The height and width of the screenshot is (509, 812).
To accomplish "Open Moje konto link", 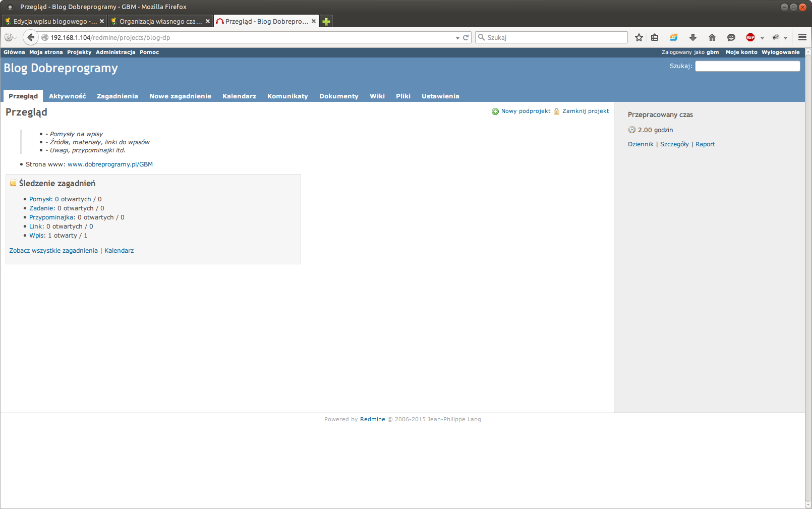I will pos(741,52).
